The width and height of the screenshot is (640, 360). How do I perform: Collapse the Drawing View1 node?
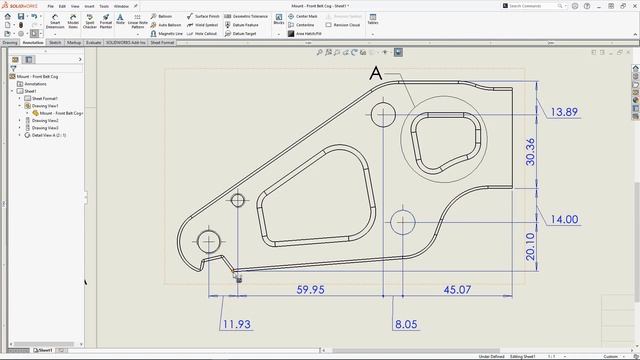click(x=20, y=106)
